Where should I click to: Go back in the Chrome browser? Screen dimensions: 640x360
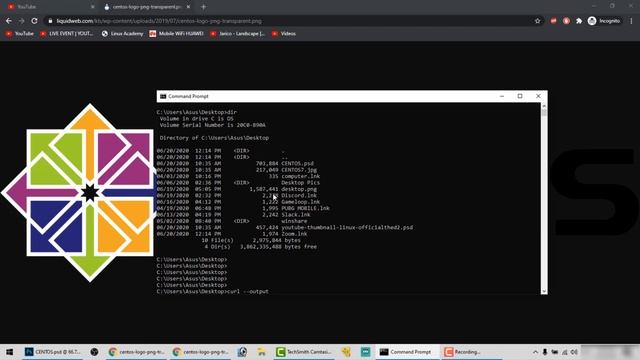click(9, 21)
